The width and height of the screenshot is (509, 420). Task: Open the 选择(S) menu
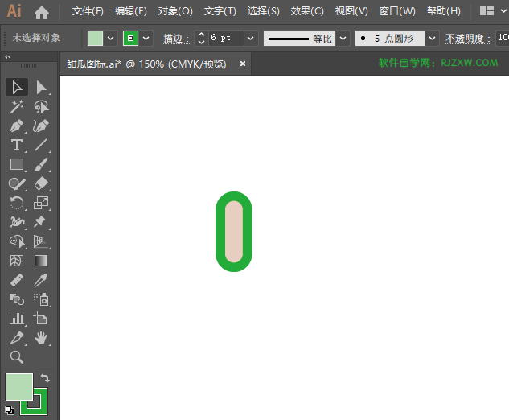pos(263,11)
